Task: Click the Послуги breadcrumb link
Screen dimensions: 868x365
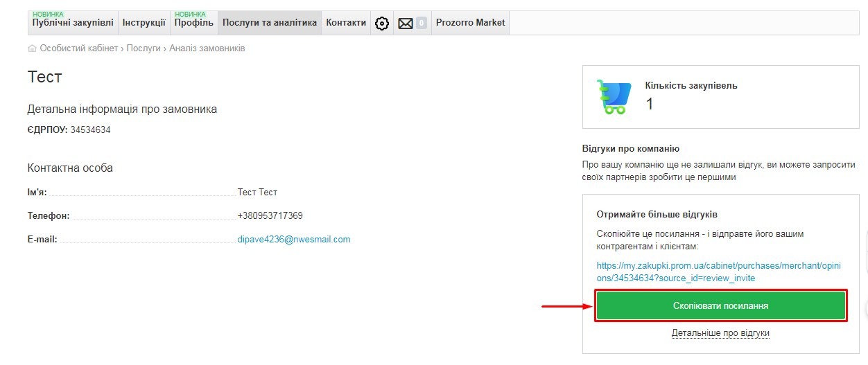Action: 144,48
